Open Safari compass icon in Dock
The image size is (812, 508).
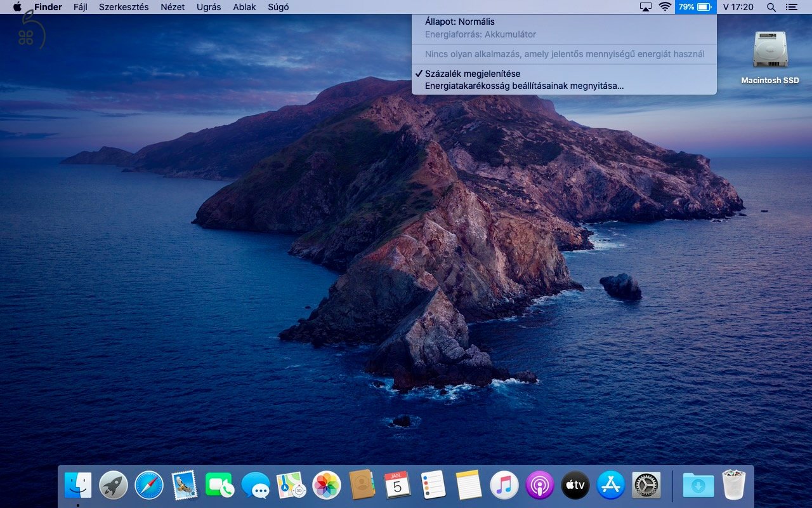coord(149,485)
